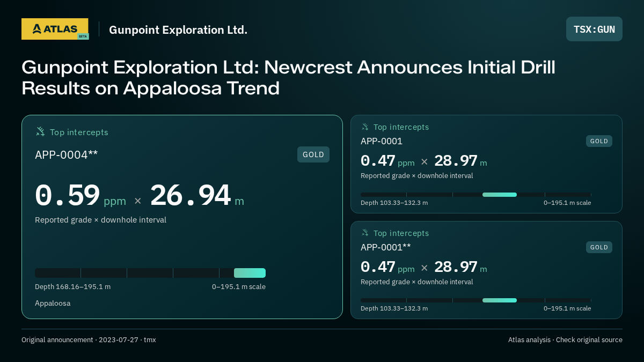Viewport: 644px width, 362px height.
Task: Click the drill icon in the APP-0001 card
Action: point(365,127)
